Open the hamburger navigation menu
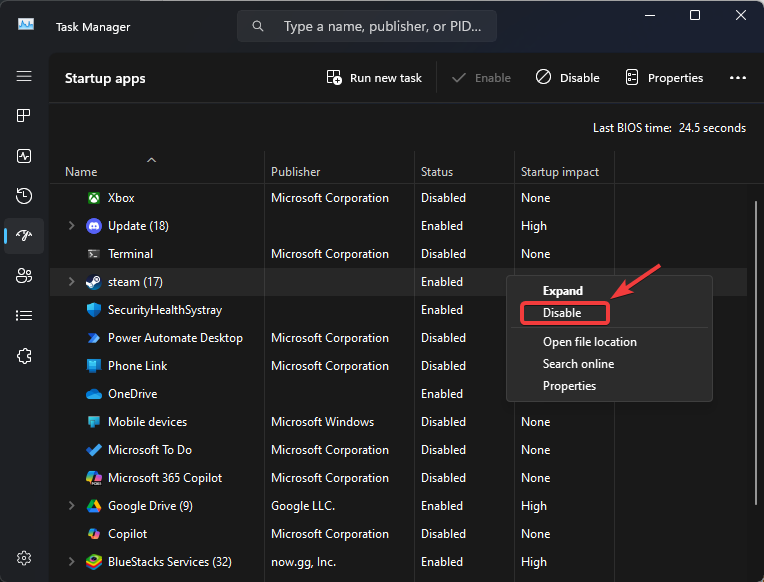 pos(24,77)
